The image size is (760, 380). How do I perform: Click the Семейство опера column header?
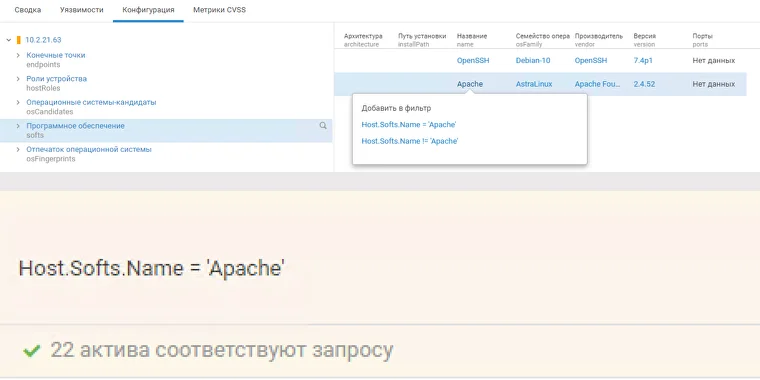(542, 36)
